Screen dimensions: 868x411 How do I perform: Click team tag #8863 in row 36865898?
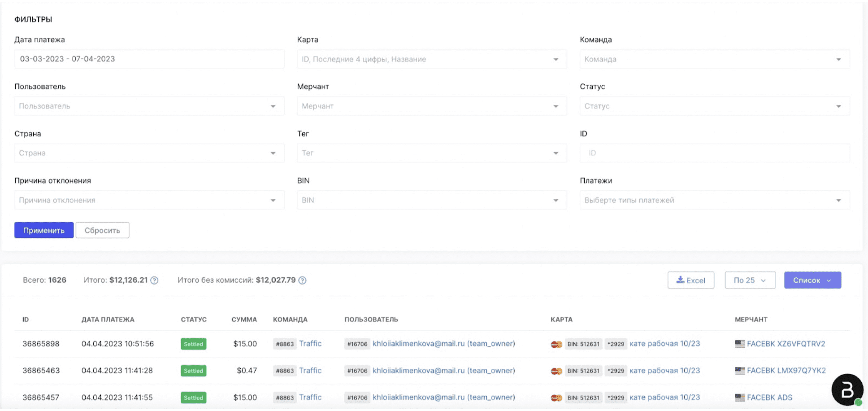click(285, 344)
